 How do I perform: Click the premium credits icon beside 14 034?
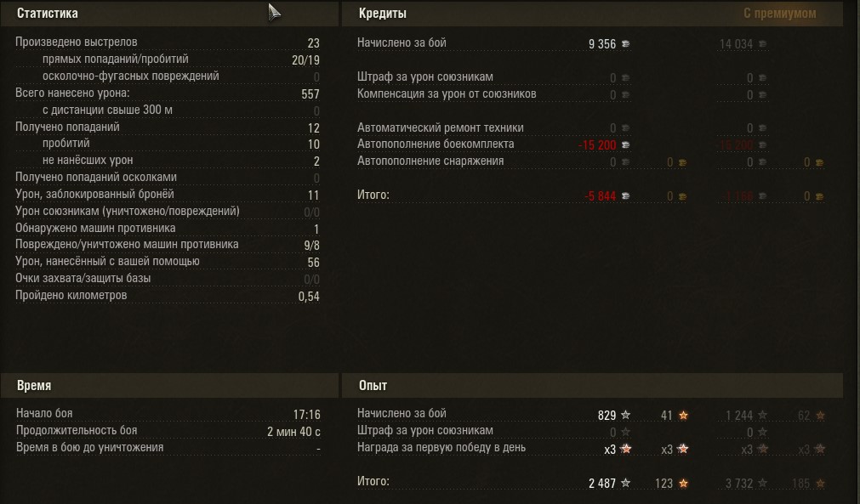762,43
